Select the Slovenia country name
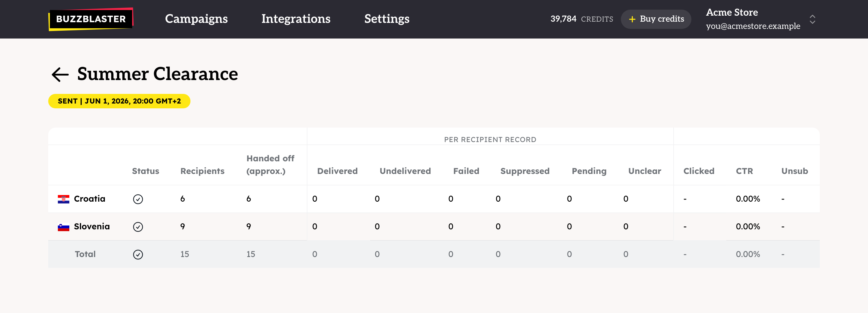 point(92,227)
